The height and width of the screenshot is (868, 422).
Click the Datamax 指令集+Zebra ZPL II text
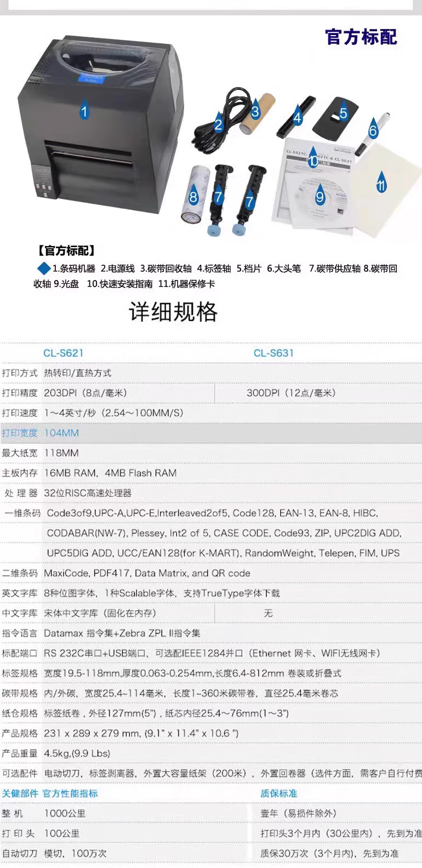(x=122, y=633)
